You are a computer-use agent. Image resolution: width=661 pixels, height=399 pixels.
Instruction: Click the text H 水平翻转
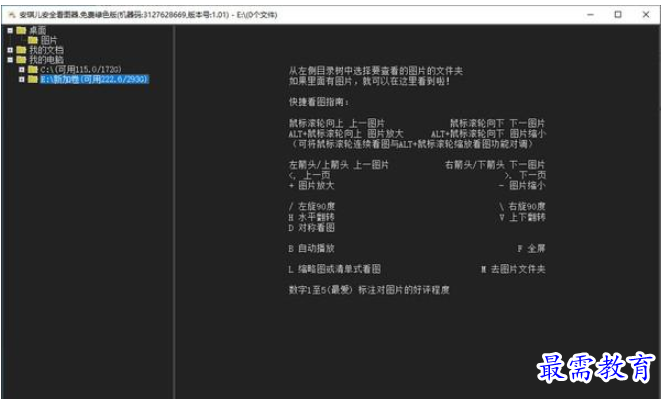(x=312, y=217)
